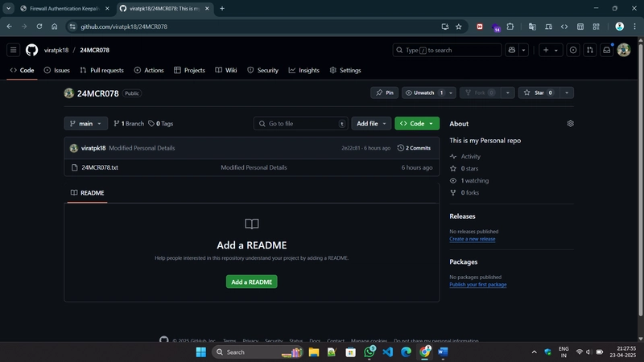Open the Add file dropdown
The width and height of the screenshot is (644, 362).
[371, 124]
